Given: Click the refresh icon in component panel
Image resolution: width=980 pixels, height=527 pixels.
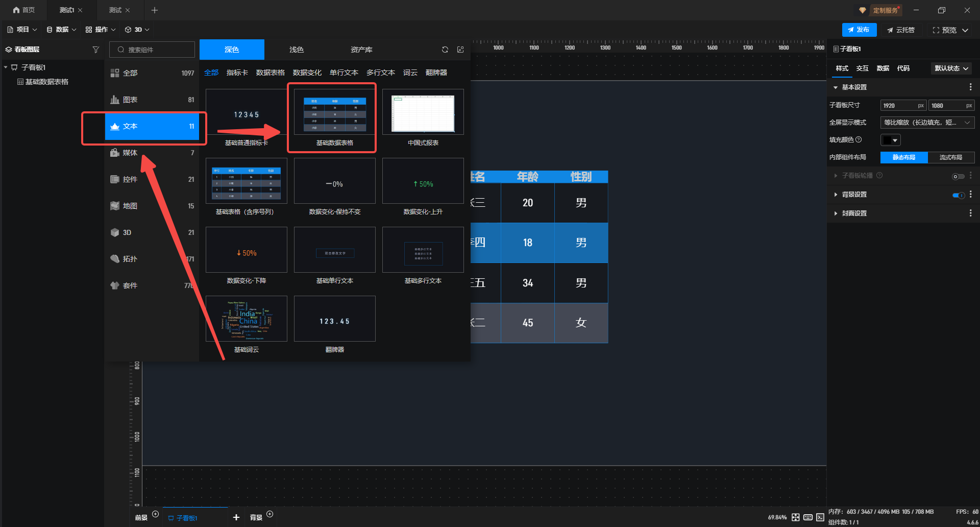Looking at the screenshot, I should (445, 50).
